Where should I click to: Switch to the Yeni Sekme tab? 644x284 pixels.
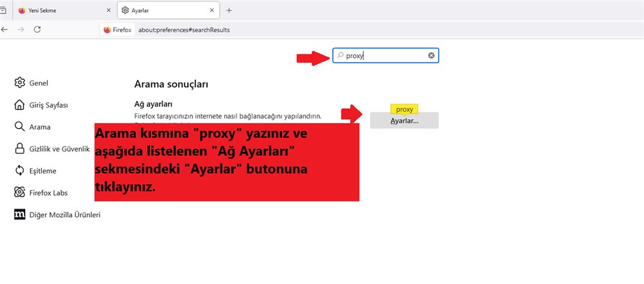(x=64, y=11)
